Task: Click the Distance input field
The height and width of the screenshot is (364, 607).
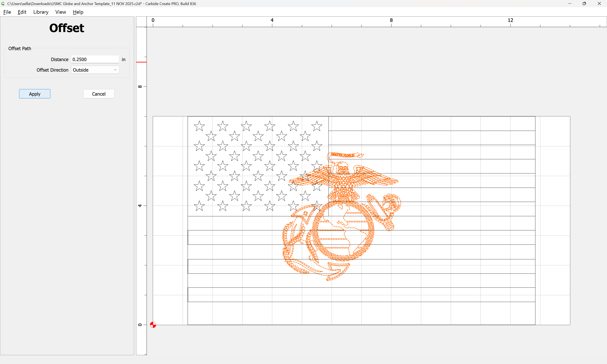Action: click(95, 59)
